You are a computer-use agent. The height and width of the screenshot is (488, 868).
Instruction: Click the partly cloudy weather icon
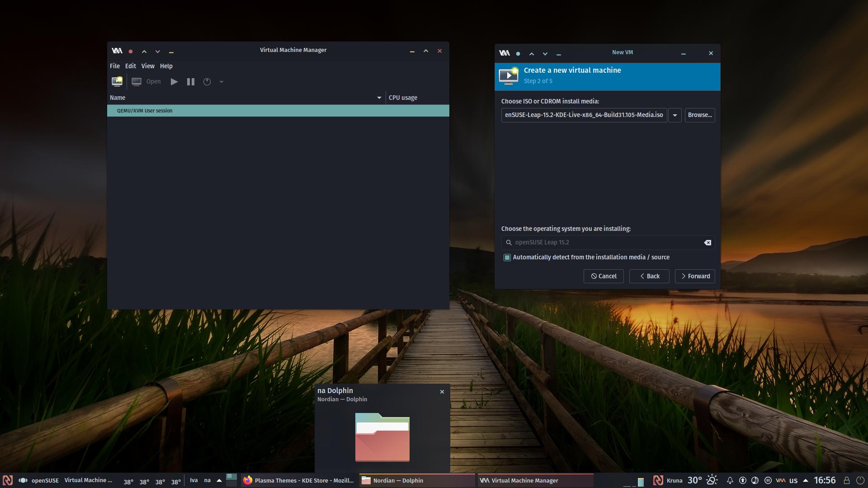(x=712, y=480)
